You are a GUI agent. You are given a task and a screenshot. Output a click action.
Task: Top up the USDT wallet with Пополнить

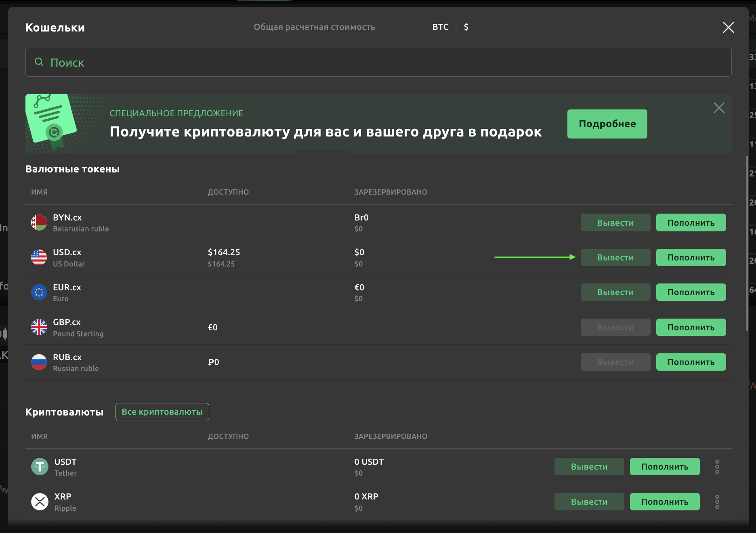(x=664, y=467)
